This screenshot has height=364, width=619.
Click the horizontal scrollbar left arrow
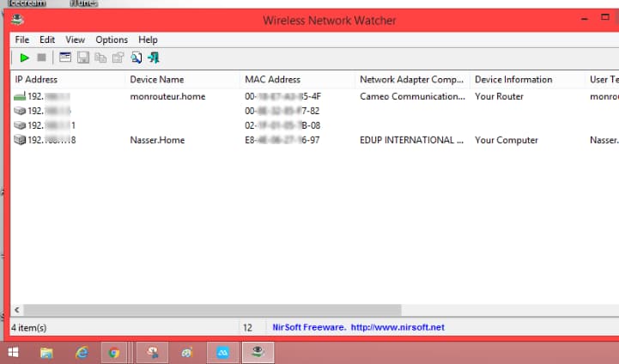17,310
